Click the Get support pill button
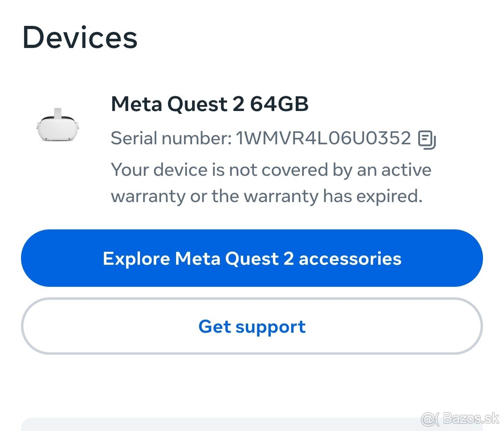Viewport: 504px width, 431px height. 252,326
